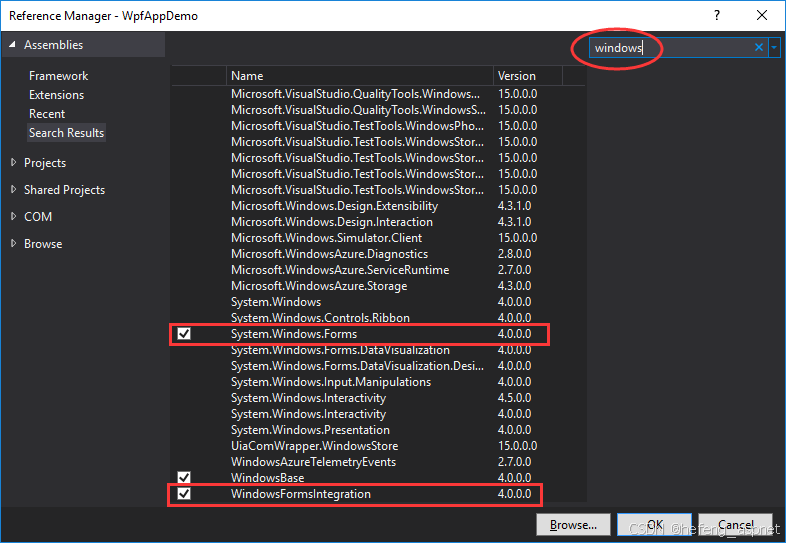Select Microsoft.Windows.Simulator.Client row
This screenshot has width=786, height=543.
pos(378,238)
